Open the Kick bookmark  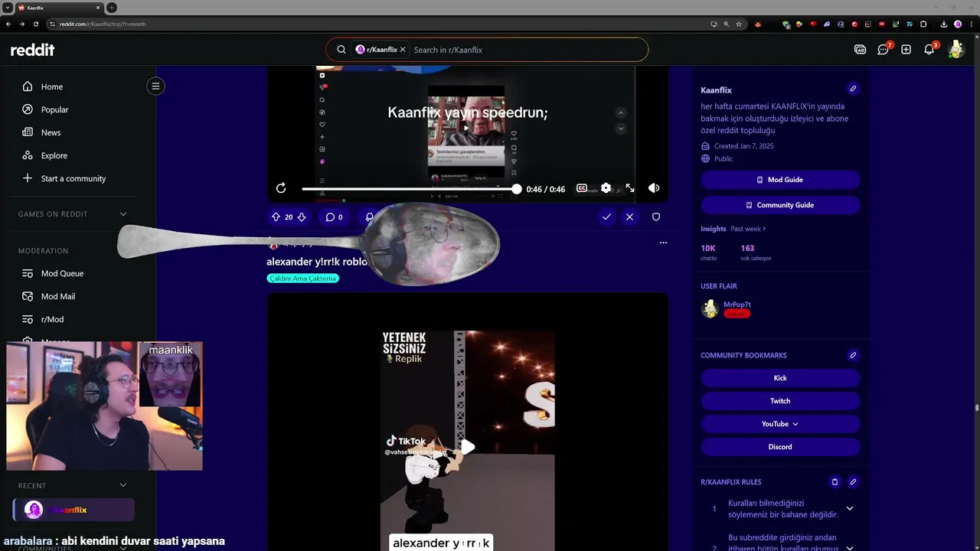click(x=780, y=378)
